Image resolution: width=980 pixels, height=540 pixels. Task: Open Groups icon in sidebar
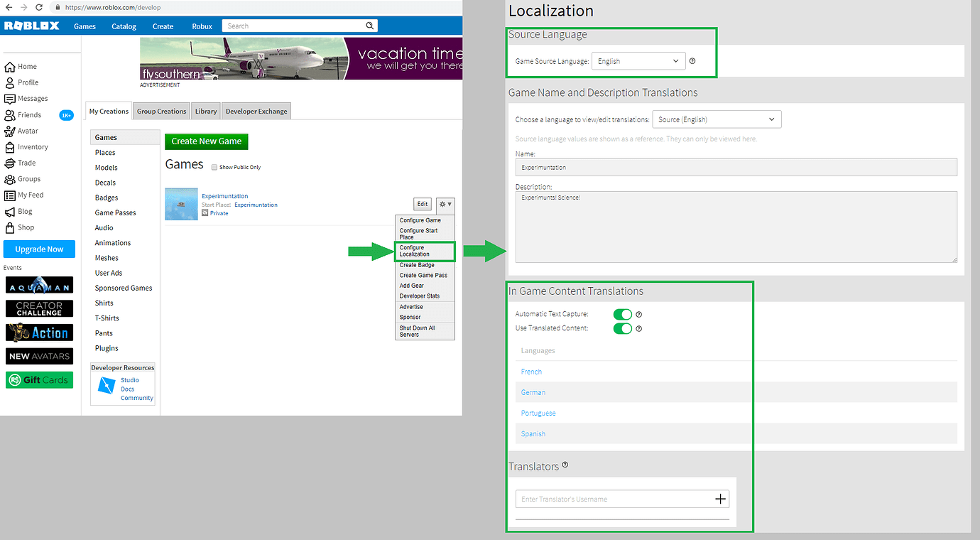10,179
